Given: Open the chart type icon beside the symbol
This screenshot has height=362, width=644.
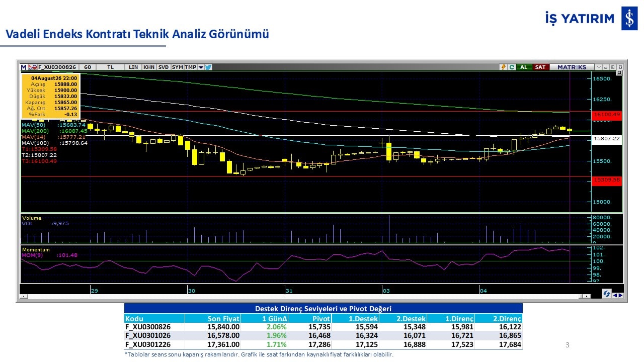Looking at the screenshot, I should [x=33, y=67].
